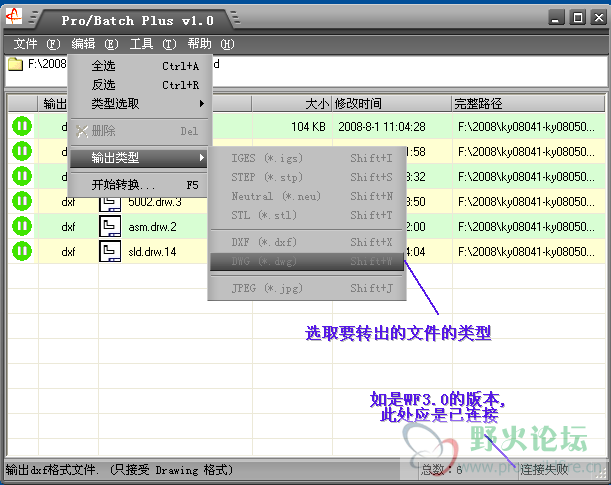Click dxf output cell in asm.drw.2 row
611x485 pixels.
click(68, 227)
